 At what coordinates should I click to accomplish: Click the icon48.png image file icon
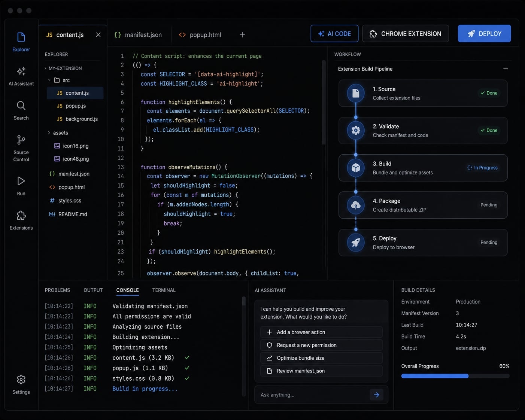point(57,159)
